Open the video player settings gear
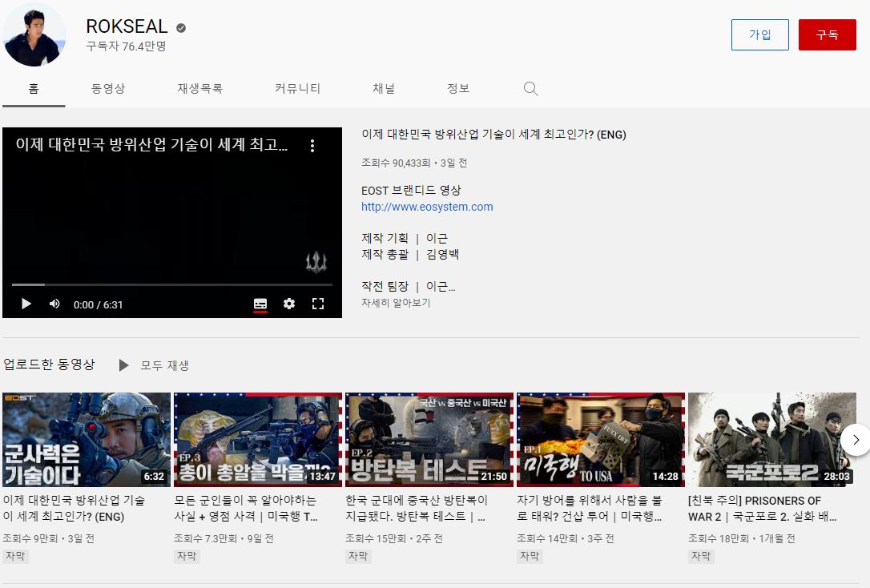 click(288, 304)
